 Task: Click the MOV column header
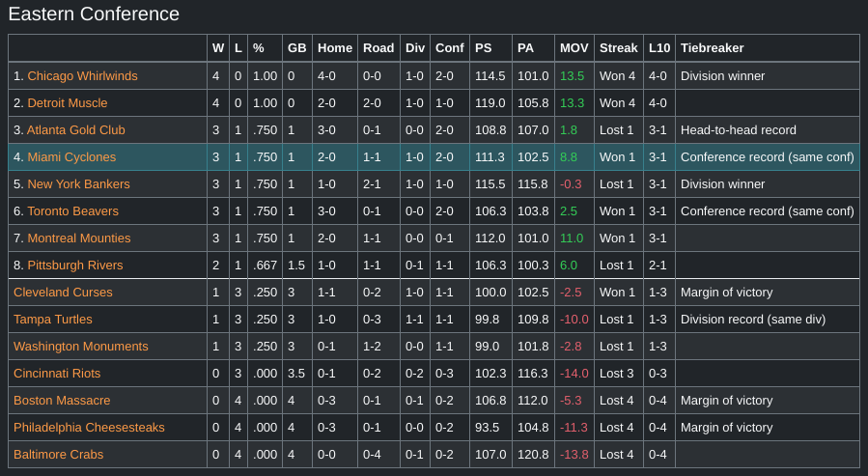(x=574, y=48)
